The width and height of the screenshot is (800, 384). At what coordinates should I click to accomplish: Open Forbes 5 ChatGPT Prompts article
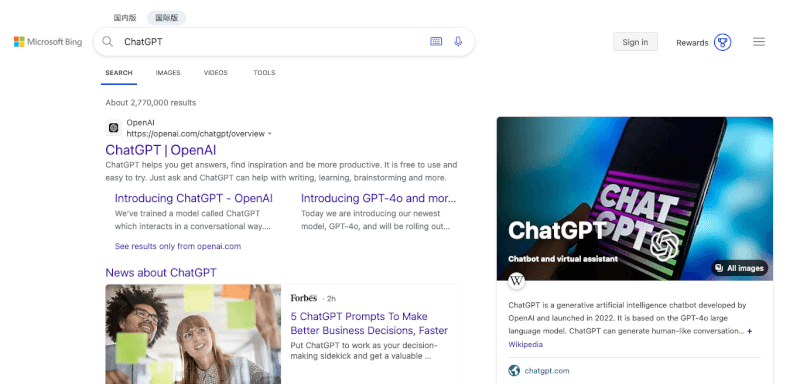pos(369,323)
